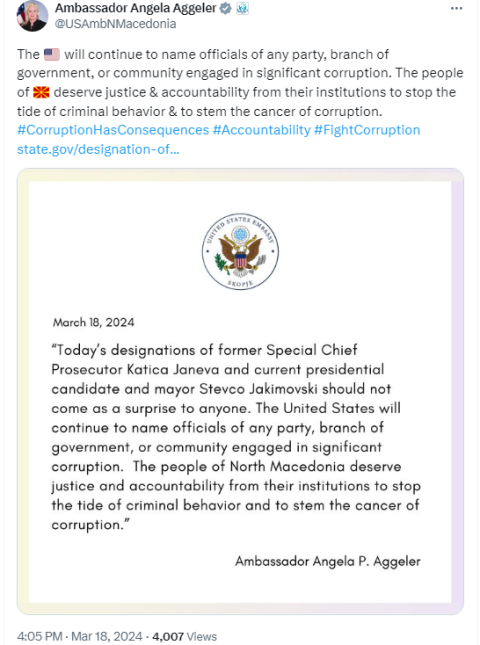Screen dimensions: 480x645
Task: Click the 4:05 PM Mar 18, 2024 timestamp
Action: pyautogui.click(x=80, y=636)
